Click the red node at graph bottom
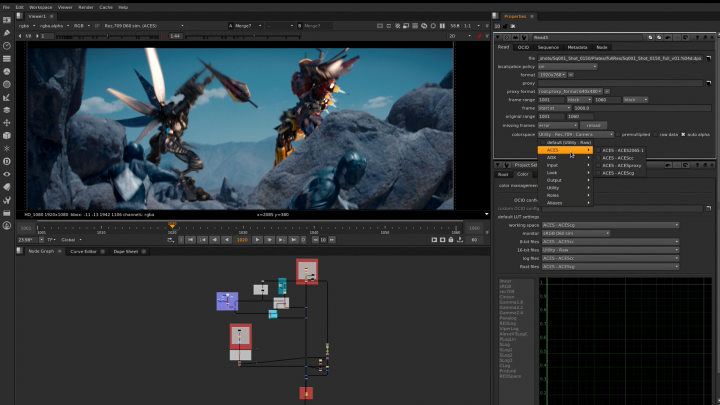720x405 pixels. coord(307,394)
